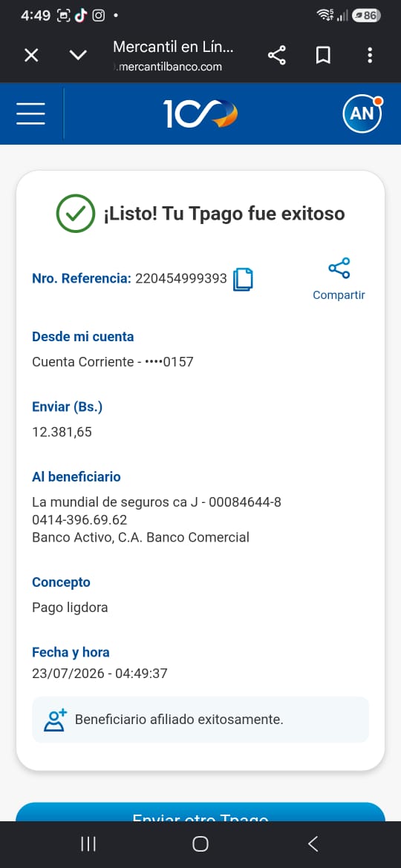Close the browser tab with X
The height and width of the screenshot is (868, 401).
click(32, 56)
